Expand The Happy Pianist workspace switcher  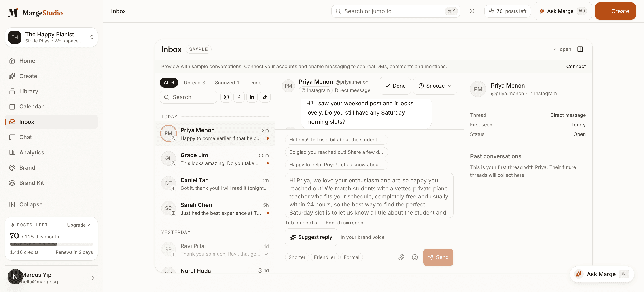51,37
